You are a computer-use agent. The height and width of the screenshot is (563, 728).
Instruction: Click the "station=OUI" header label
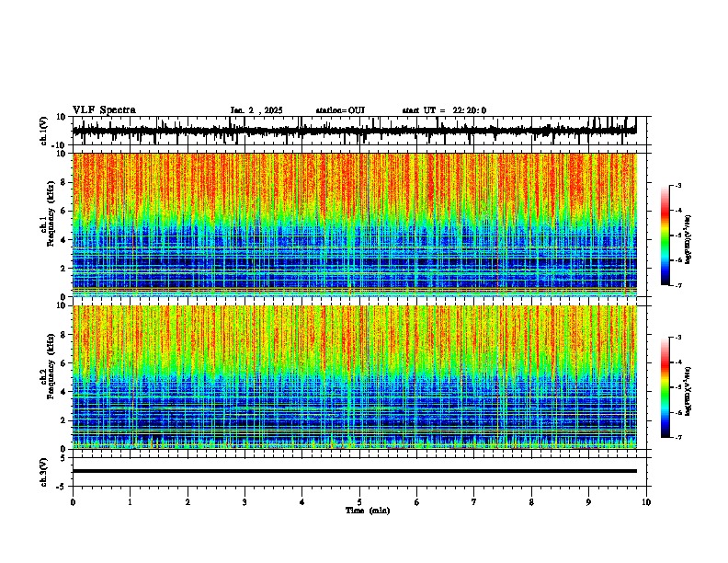tap(340, 110)
